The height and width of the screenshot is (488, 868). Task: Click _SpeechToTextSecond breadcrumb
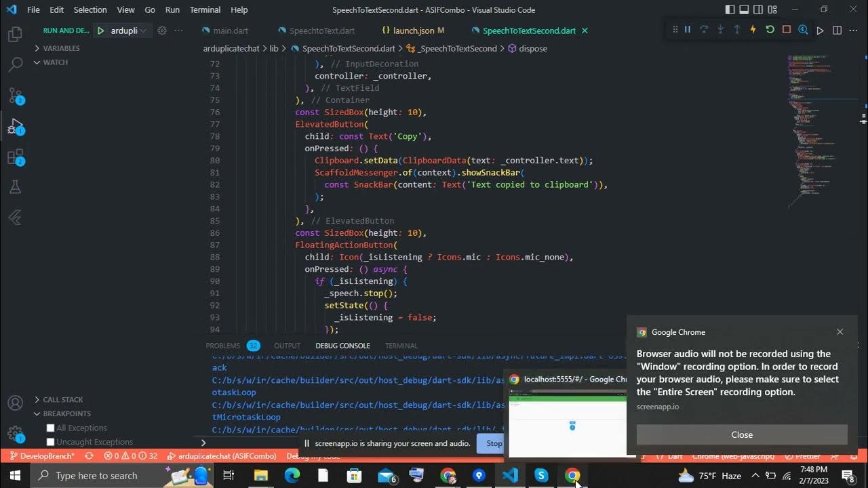tap(457, 49)
